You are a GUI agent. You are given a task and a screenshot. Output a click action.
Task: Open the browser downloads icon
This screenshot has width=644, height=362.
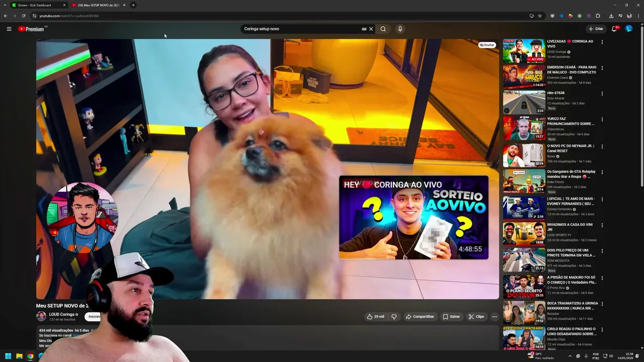(611, 16)
